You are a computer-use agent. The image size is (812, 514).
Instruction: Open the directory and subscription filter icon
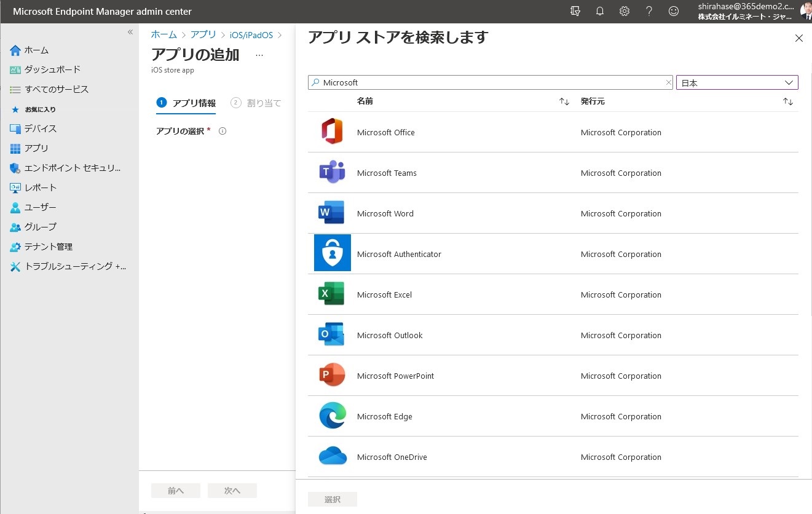575,11
